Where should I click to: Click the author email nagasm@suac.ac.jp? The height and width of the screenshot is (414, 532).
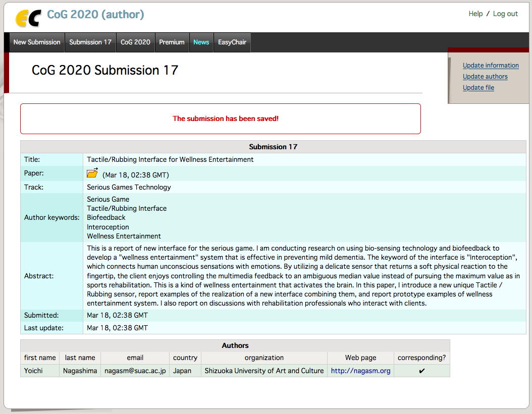click(x=135, y=371)
